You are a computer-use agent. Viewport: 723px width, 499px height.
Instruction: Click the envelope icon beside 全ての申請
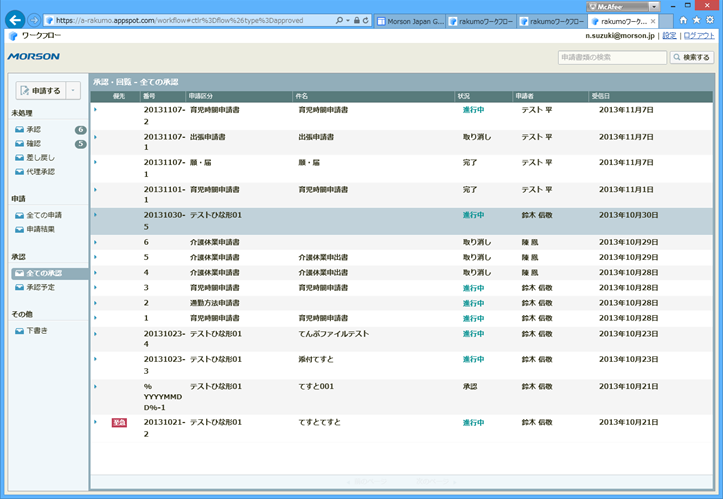19,216
